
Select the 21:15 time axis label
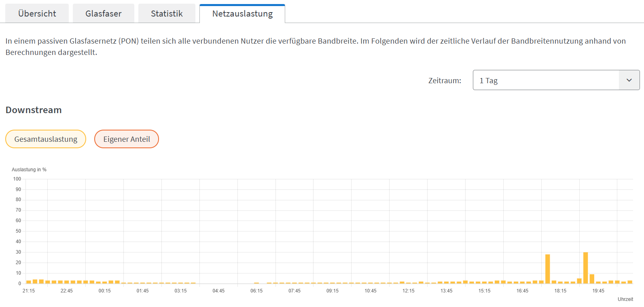pyautogui.click(x=29, y=291)
